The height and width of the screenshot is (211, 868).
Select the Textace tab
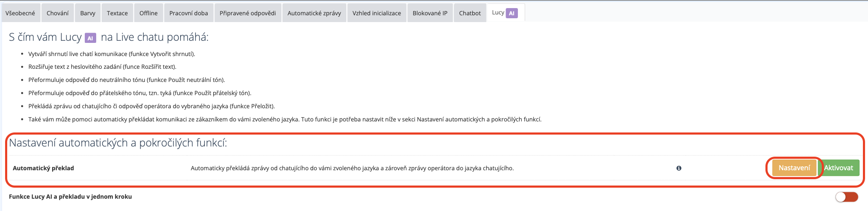pos(117,13)
